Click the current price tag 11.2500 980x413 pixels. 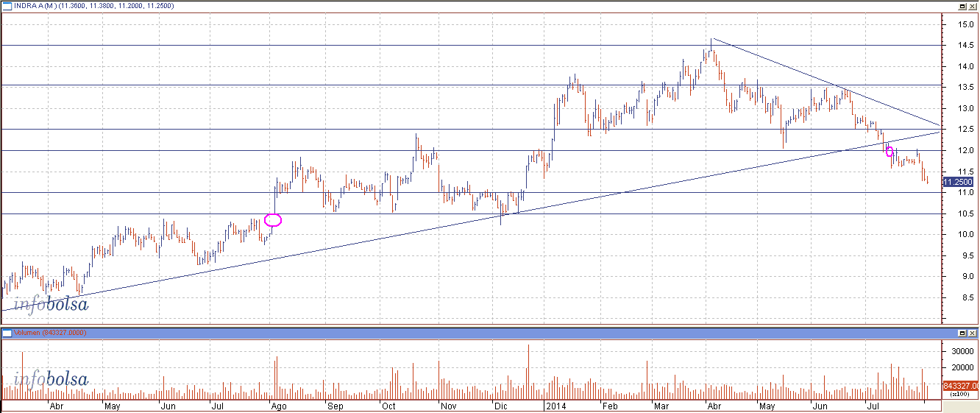coord(958,182)
